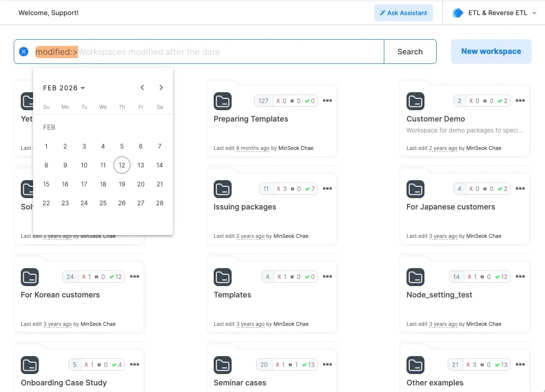Viewport: 545px width, 392px height.
Task: Open the Templates workspace folder icon
Action: pyautogui.click(x=223, y=277)
